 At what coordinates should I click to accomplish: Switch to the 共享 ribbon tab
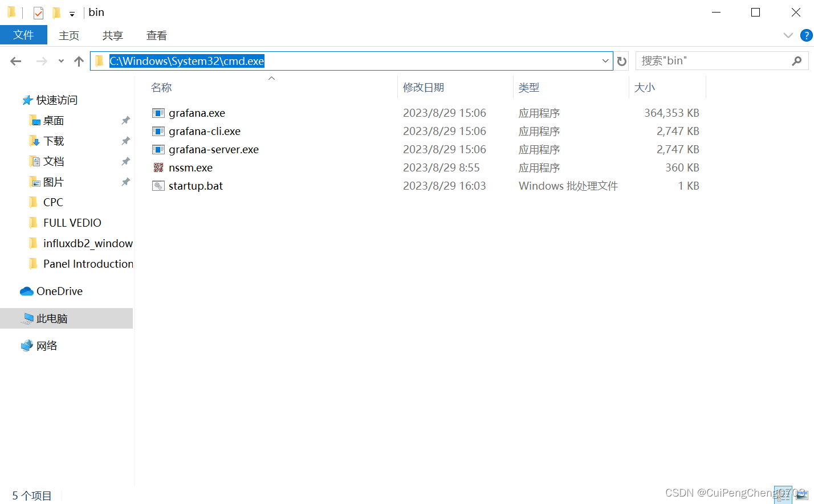point(113,35)
